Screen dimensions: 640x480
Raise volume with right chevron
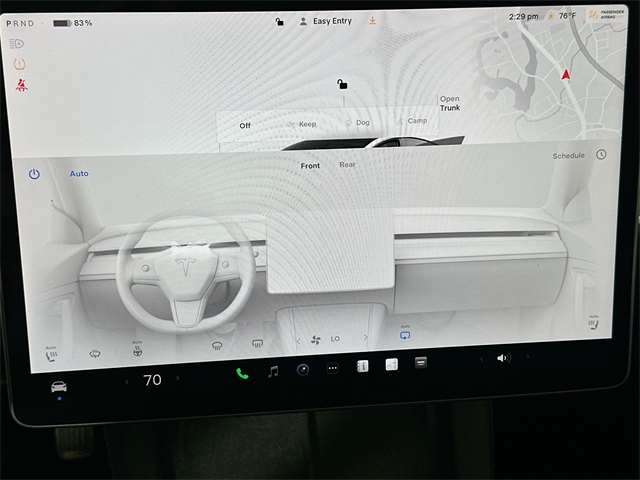pyautogui.click(x=528, y=357)
